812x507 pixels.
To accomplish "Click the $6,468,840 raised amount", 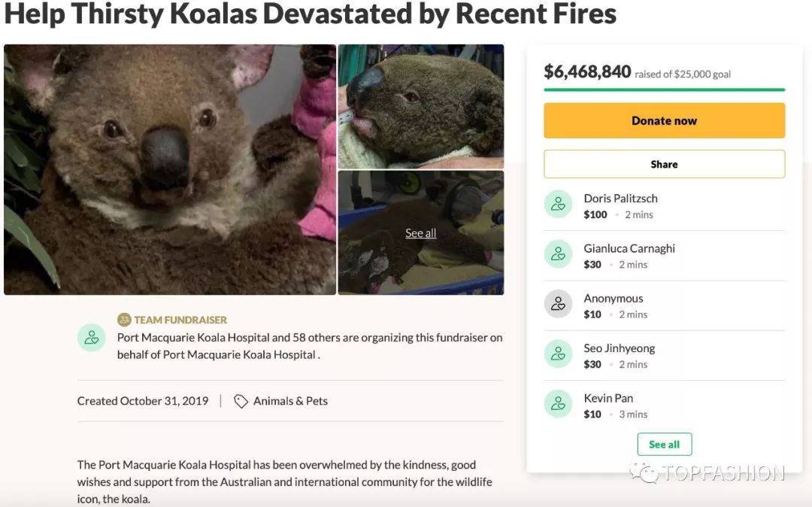I will tap(587, 71).
